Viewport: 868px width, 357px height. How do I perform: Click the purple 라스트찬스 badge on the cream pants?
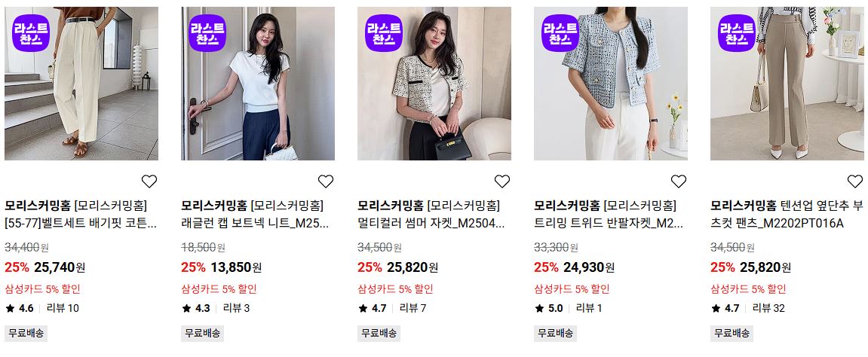[31, 32]
